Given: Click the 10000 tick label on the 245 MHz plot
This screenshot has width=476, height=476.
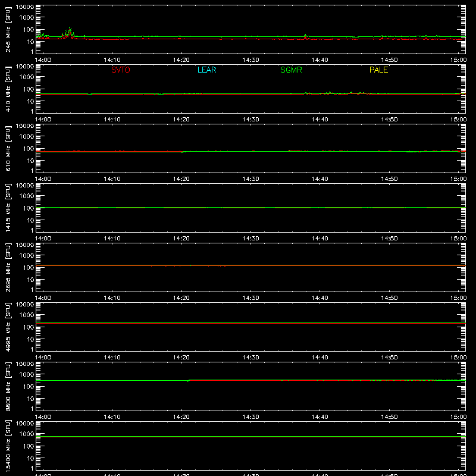Looking at the screenshot, I should (x=25, y=7).
